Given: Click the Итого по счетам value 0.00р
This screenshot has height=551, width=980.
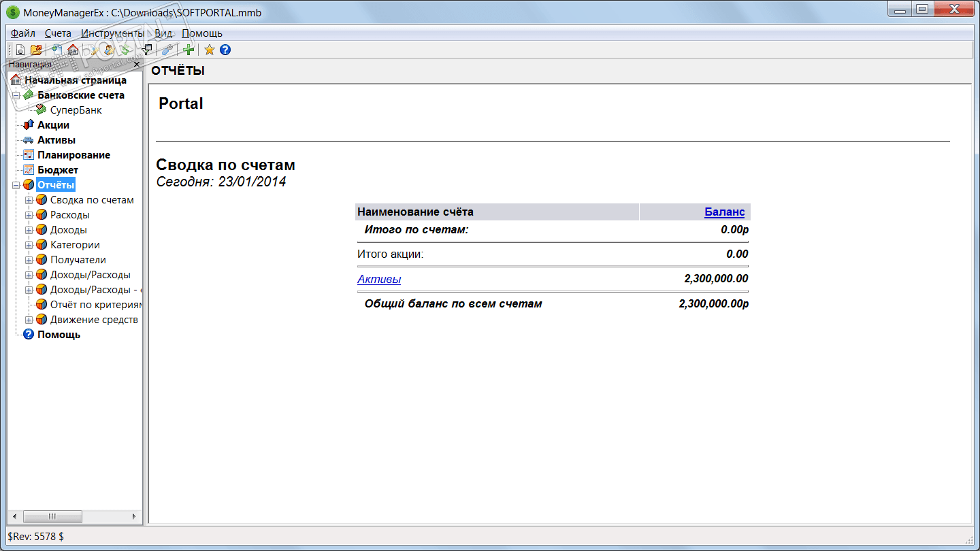Looking at the screenshot, I should (x=735, y=230).
